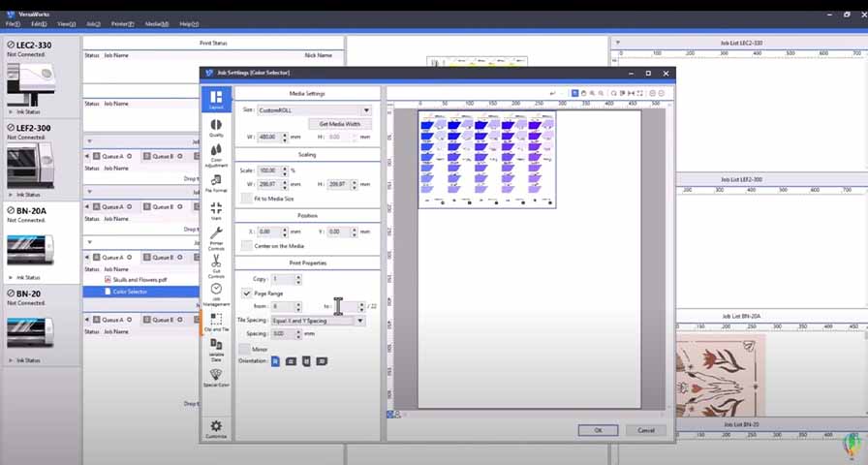868x465 pixels.
Task: Open the media Size CustomROLL dropdown
Action: pyautogui.click(x=366, y=110)
